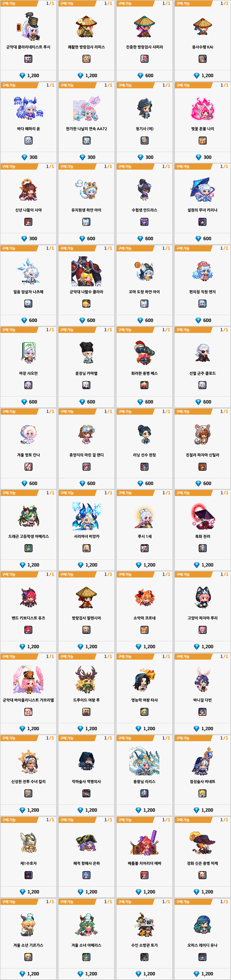Click the 용왕님 리리스 small portrait icon
Viewport: 231px width, 980px height.
[x=144, y=793]
